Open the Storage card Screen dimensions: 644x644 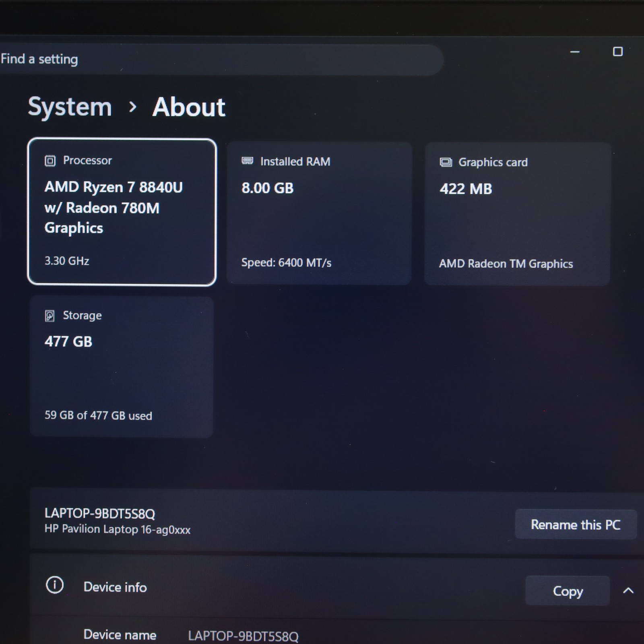122,367
